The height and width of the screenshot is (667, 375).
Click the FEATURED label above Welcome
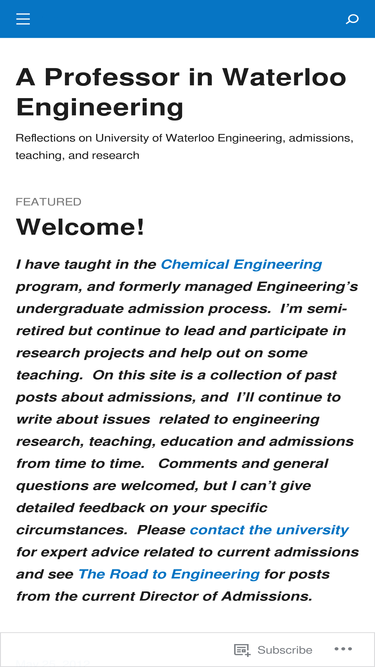point(48,202)
